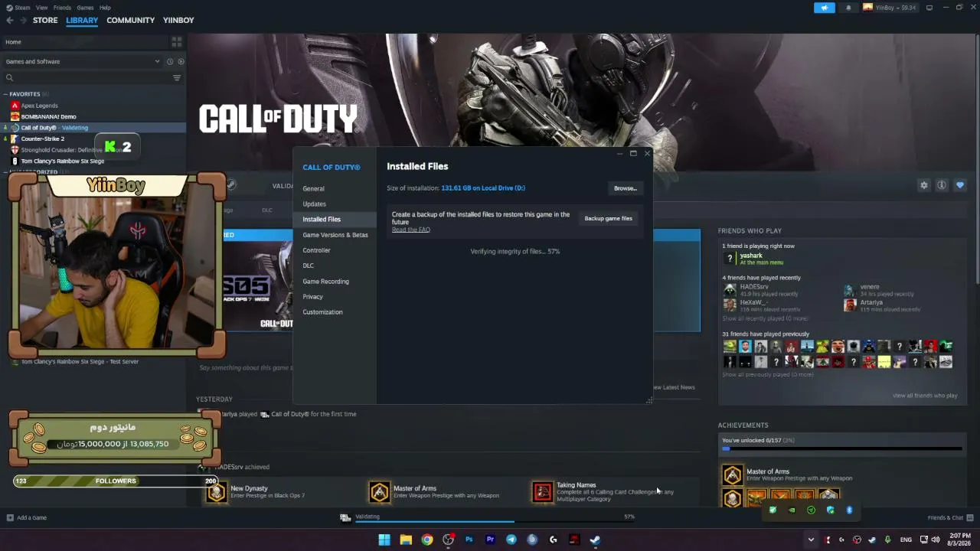Open the yashark friend avatar
Screen dimensions: 980x551
click(730, 258)
